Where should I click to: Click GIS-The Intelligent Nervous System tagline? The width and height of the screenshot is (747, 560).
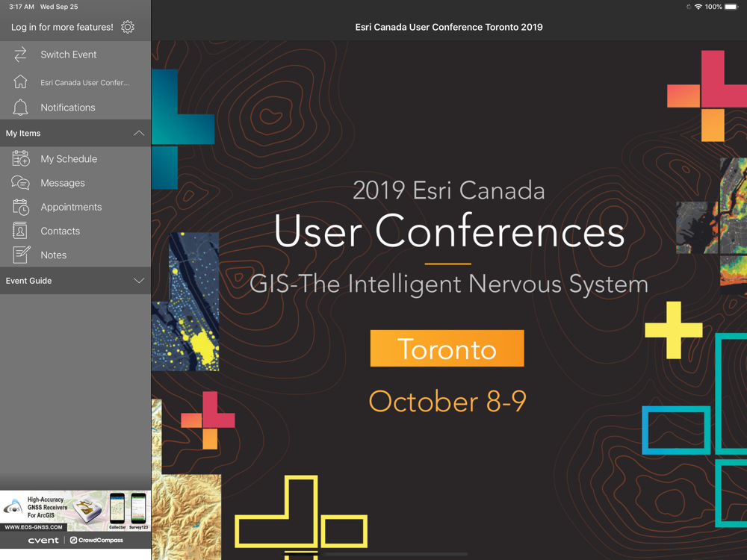tap(449, 284)
